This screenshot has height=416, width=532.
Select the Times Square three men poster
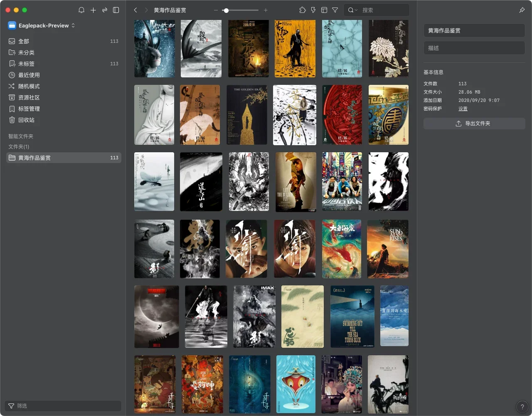click(x=342, y=181)
